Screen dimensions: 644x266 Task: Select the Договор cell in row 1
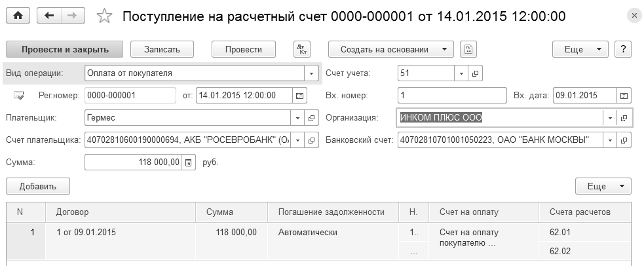[120, 232]
